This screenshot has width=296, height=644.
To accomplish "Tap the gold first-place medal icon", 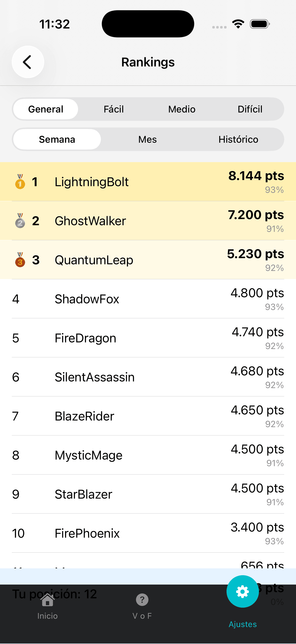I will 20,182.
